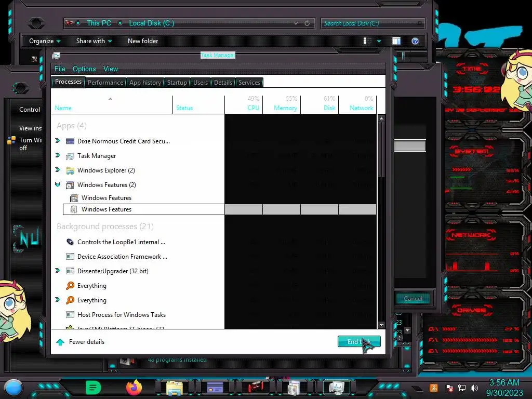Open the Share with dropdown in Explorer

click(x=94, y=41)
